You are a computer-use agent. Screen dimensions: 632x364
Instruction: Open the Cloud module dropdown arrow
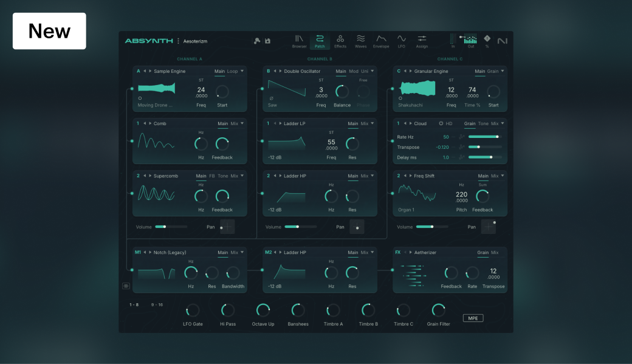(x=503, y=123)
